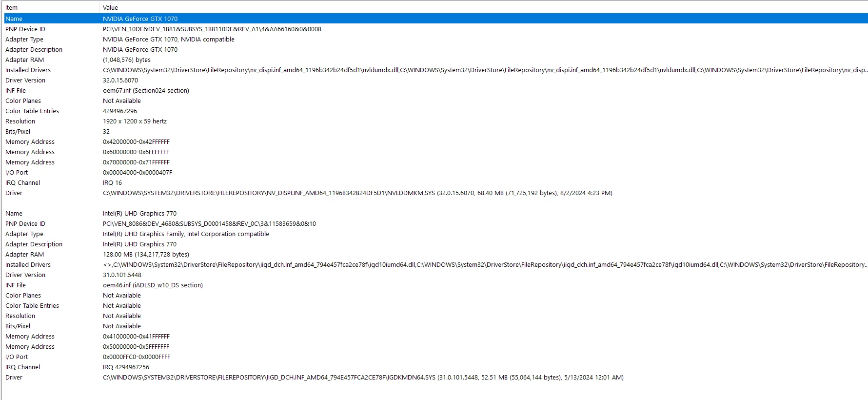Sort by the Item column header
Image resolution: width=868 pixels, height=400 pixels.
[x=51, y=7]
